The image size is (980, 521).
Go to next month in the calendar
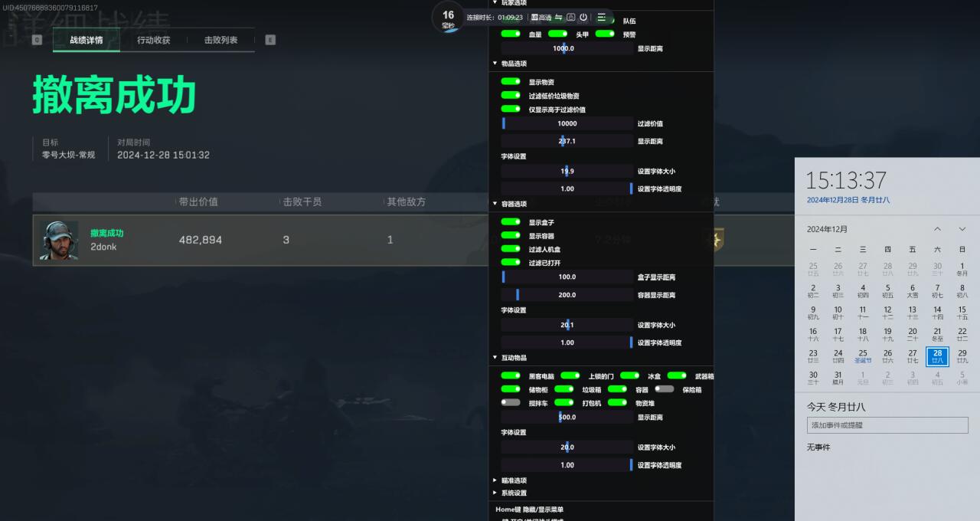click(962, 229)
